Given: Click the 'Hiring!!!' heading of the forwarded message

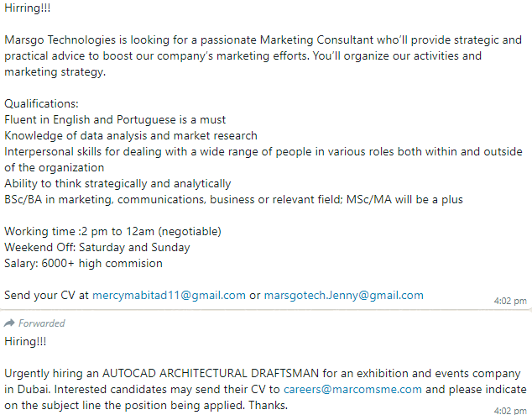Looking at the screenshot, I should [x=25, y=341].
